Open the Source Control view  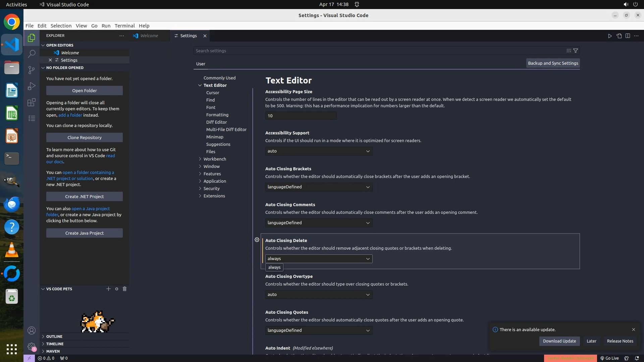(x=32, y=70)
